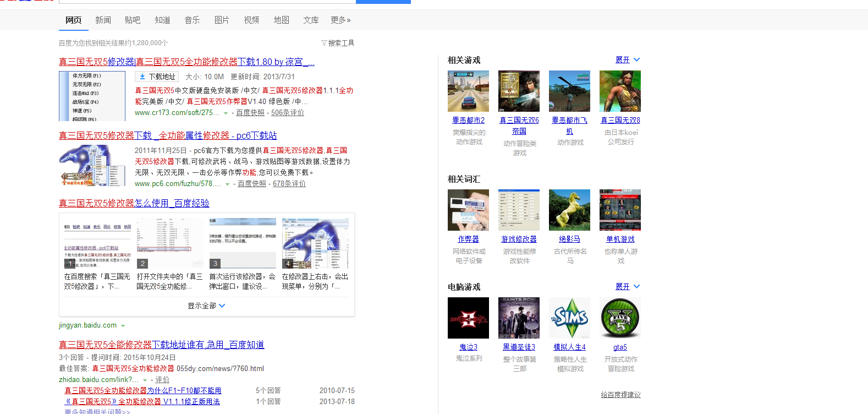
Task: Select the 音乐 tab
Action: pyautogui.click(x=192, y=20)
